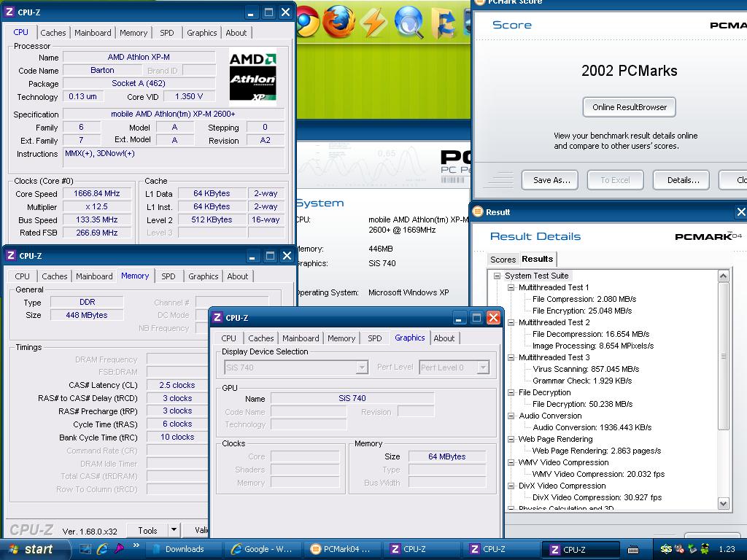Click the Save As... button
Screen dimensions: 747x560
(x=550, y=180)
